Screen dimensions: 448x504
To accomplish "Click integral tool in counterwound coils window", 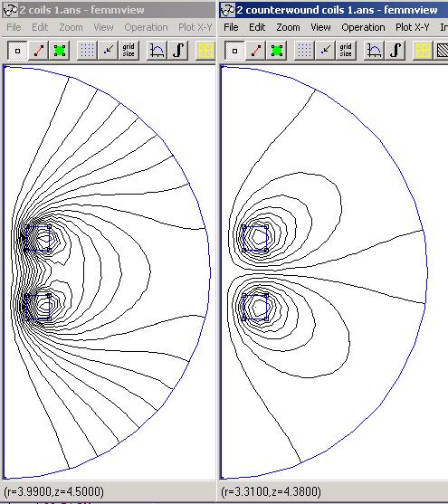I will [395, 51].
